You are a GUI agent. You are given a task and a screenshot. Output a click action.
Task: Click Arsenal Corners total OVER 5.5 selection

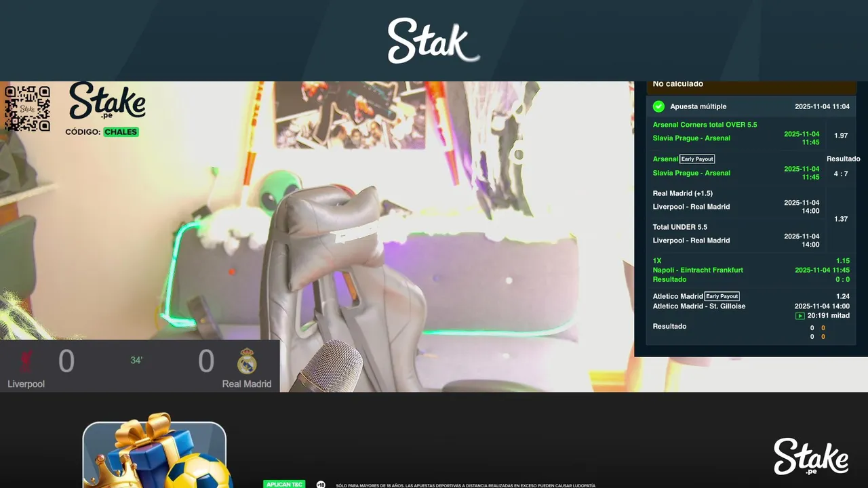click(x=705, y=125)
